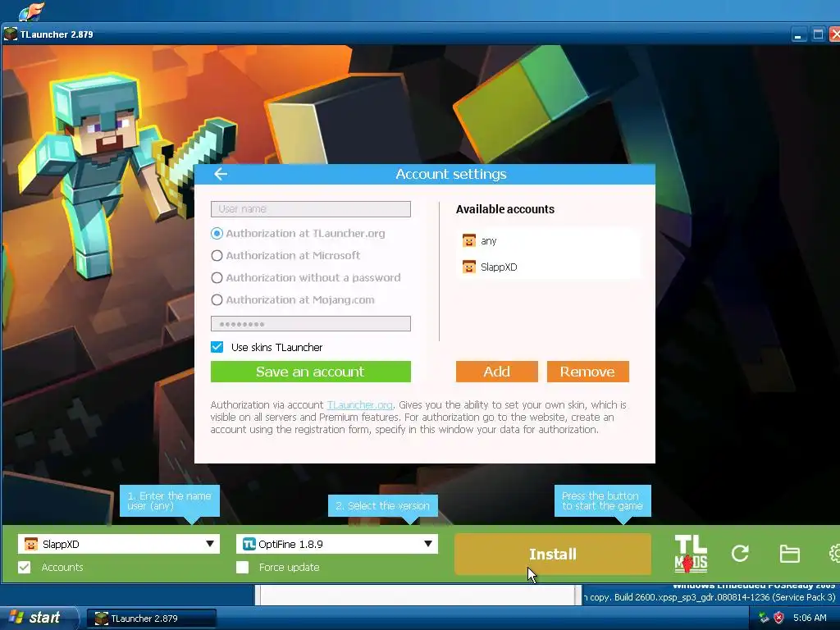Click the Account settings title text

[x=451, y=174]
